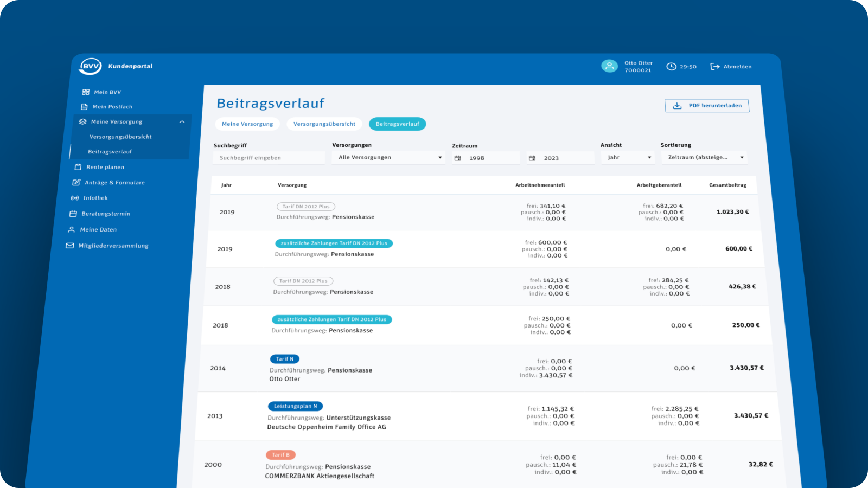Click zusätzliche Zahlungen tag in 2018 row
This screenshot has width=868, height=488.
tap(332, 320)
